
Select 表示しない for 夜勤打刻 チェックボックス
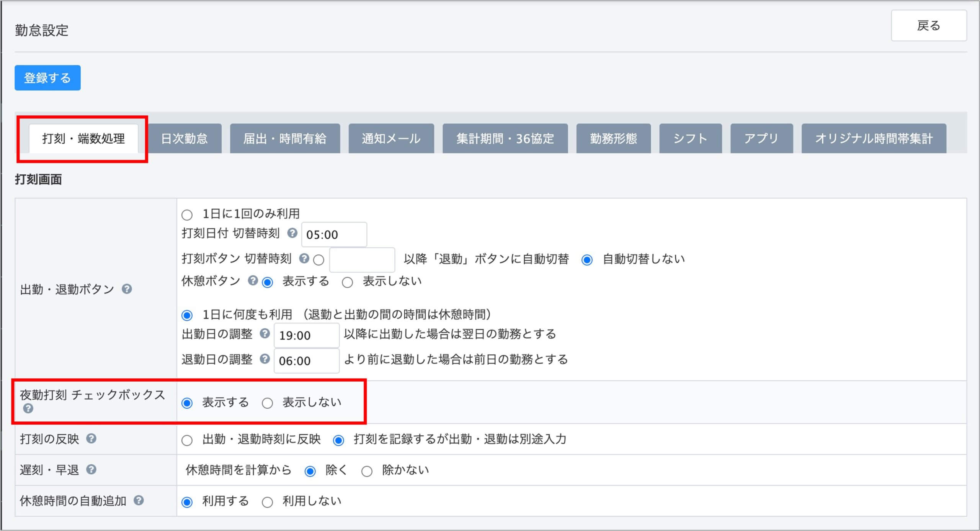(267, 403)
